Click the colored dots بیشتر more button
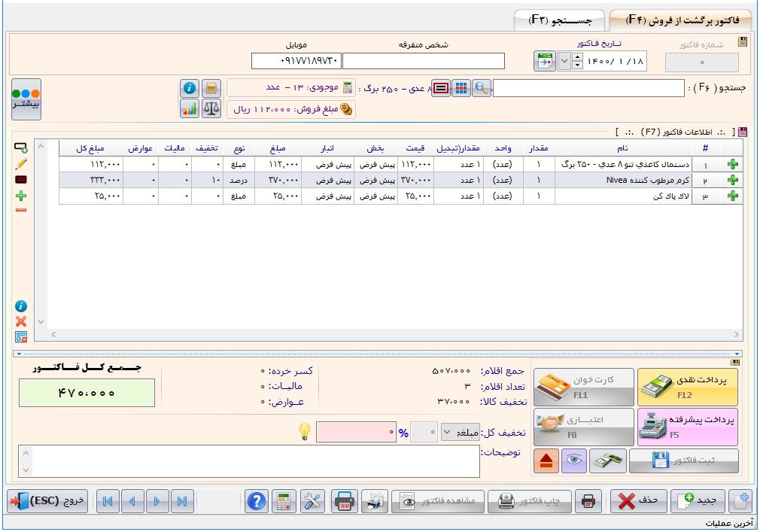 [26, 99]
